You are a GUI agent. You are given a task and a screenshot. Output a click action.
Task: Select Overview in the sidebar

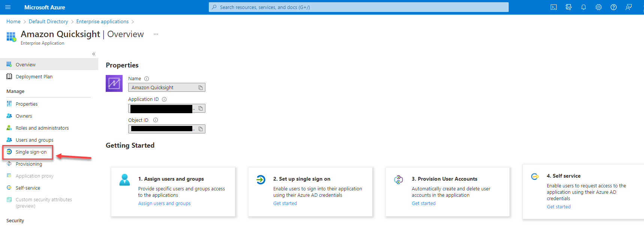coord(49,64)
